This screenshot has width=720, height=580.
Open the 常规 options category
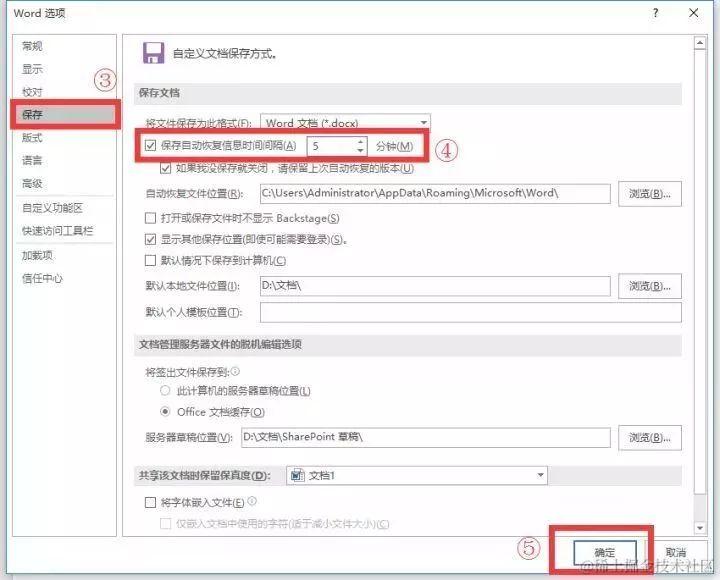32,46
